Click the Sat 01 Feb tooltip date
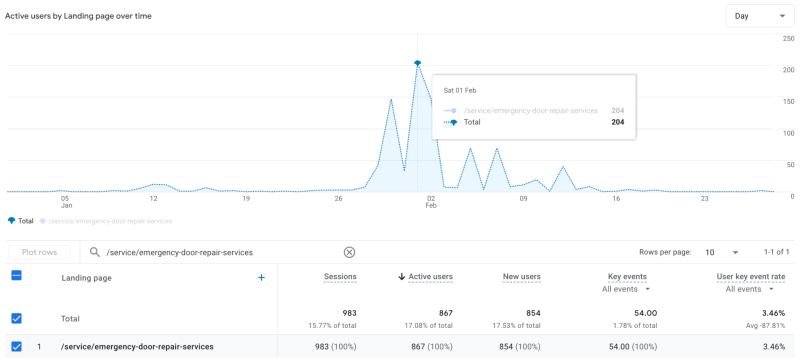This screenshot has width=800, height=360. coord(459,91)
